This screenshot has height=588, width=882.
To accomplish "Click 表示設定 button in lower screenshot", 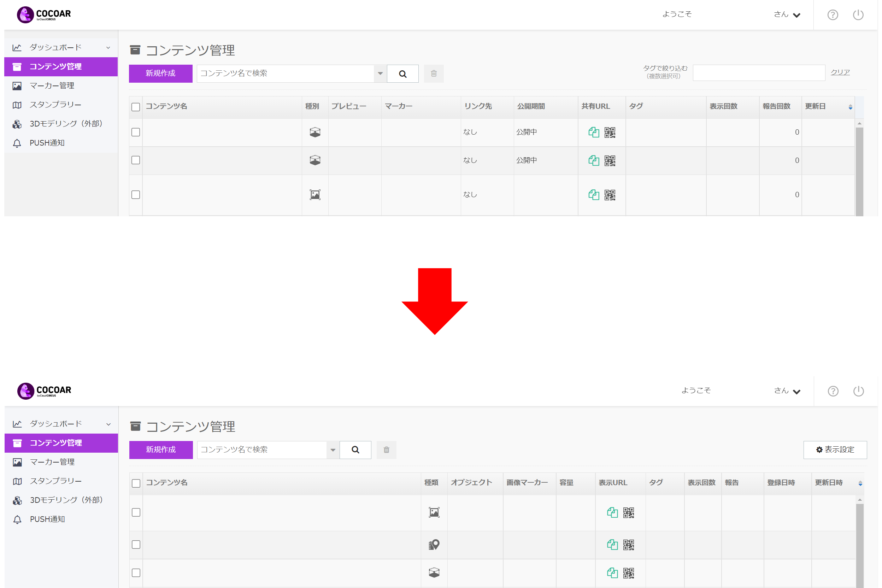I will [x=835, y=449].
